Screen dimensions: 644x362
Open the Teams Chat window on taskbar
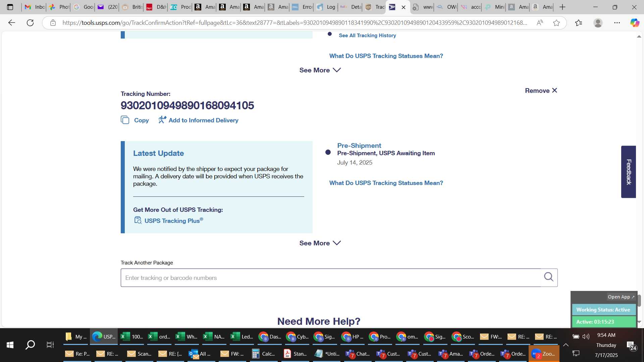357,354
